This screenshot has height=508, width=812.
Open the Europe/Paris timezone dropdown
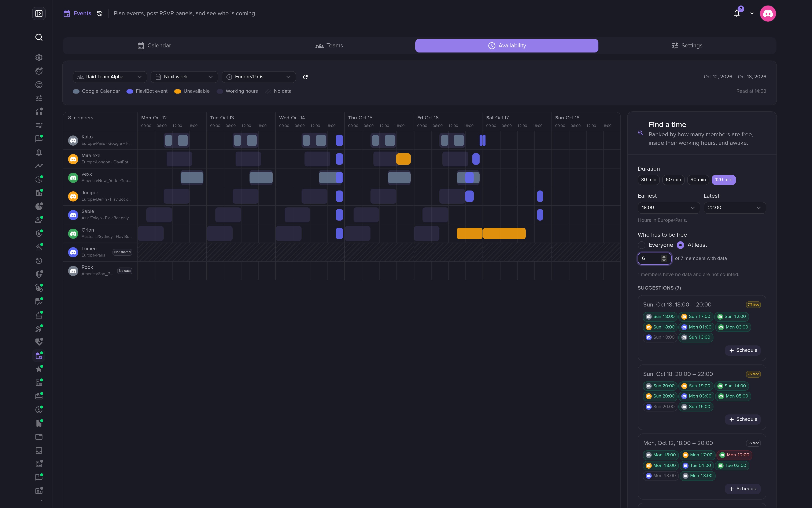point(259,77)
